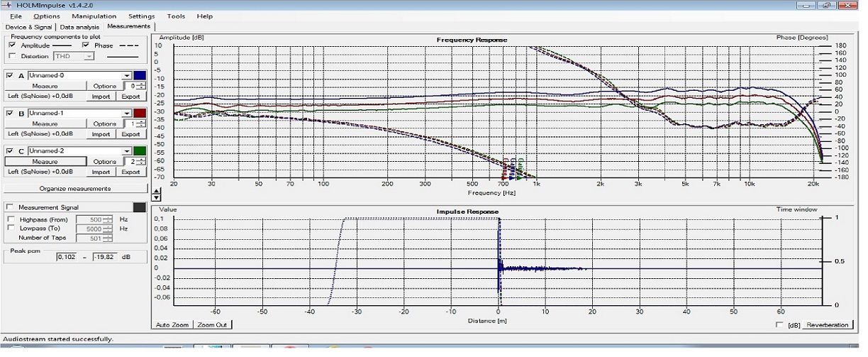Screen dimensions: 868x357
Task: Click the green color swatch for measurement C
Action: (x=140, y=150)
